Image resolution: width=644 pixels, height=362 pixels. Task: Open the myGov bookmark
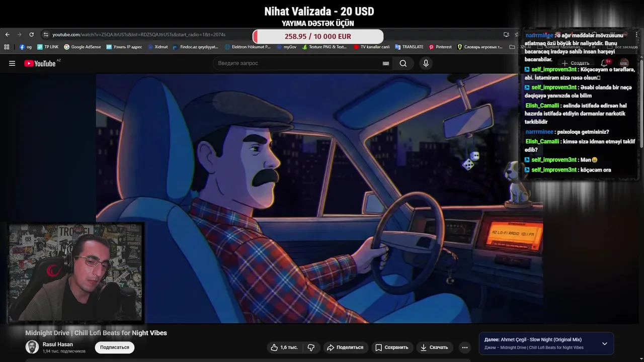pos(286,47)
